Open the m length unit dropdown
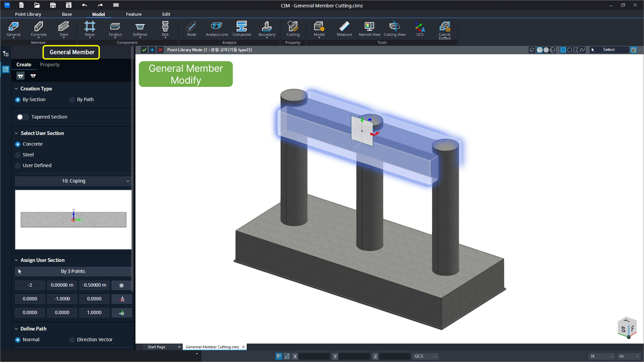The width and height of the screenshot is (644, 362). pos(629,356)
